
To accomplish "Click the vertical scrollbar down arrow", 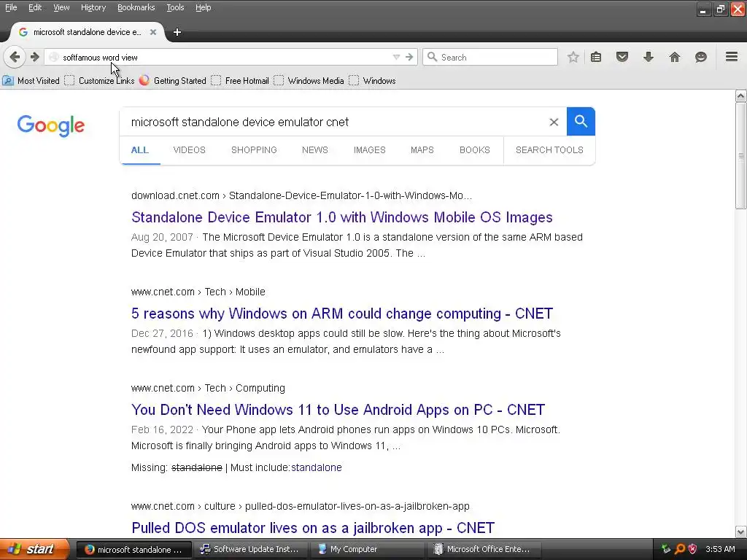I will (741, 532).
